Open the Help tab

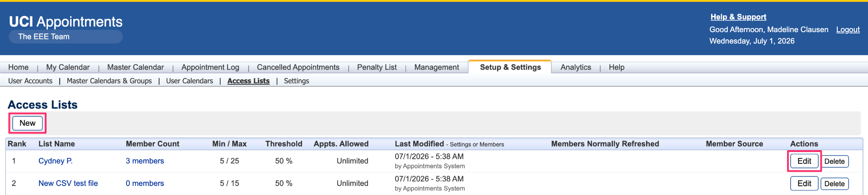click(x=617, y=67)
